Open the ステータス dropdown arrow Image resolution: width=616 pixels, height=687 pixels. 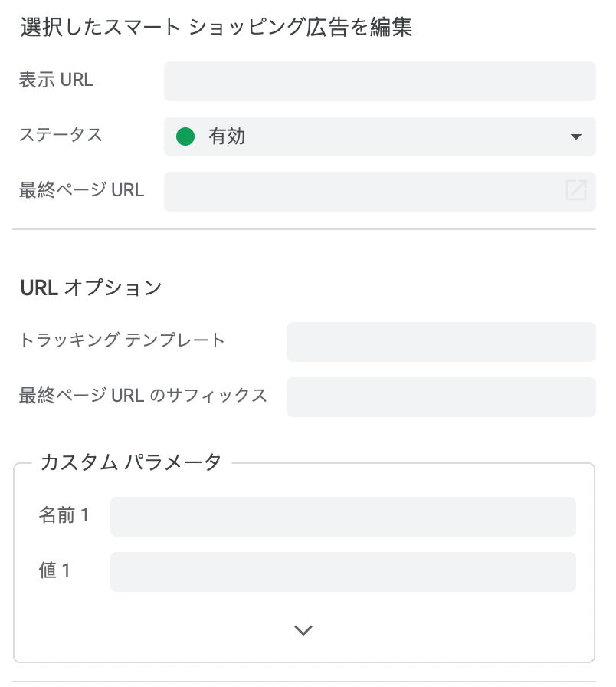pyautogui.click(x=577, y=137)
